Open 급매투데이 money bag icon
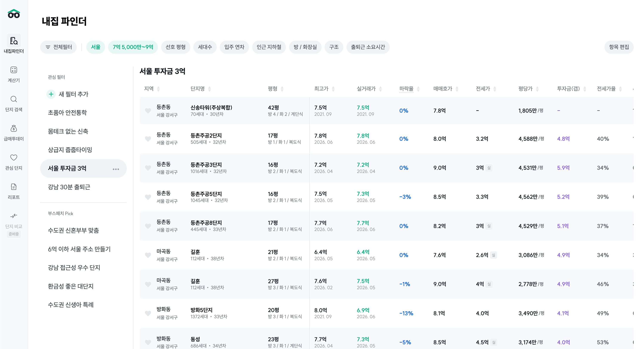The image size is (644, 349). pos(14,128)
